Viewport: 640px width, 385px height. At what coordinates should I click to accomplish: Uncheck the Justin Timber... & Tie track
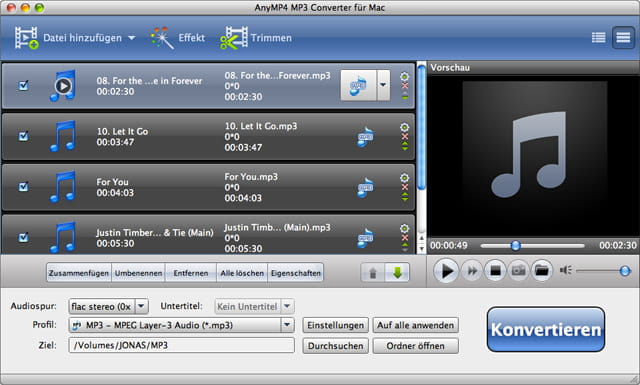pyautogui.click(x=23, y=237)
